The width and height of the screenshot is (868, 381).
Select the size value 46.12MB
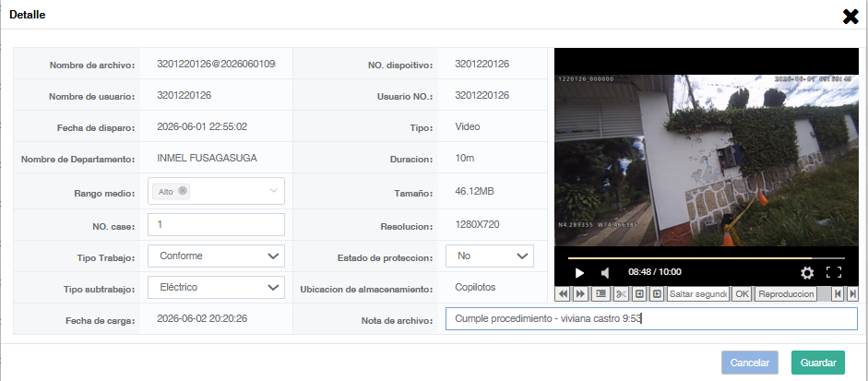pyautogui.click(x=474, y=192)
